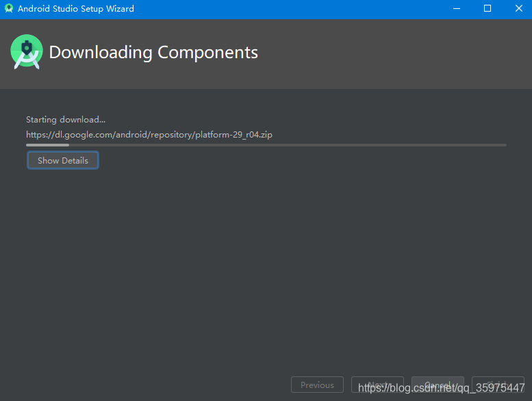Click the title bar Android Studio icon
The height and width of the screenshot is (401, 532).
click(x=9, y=8)
